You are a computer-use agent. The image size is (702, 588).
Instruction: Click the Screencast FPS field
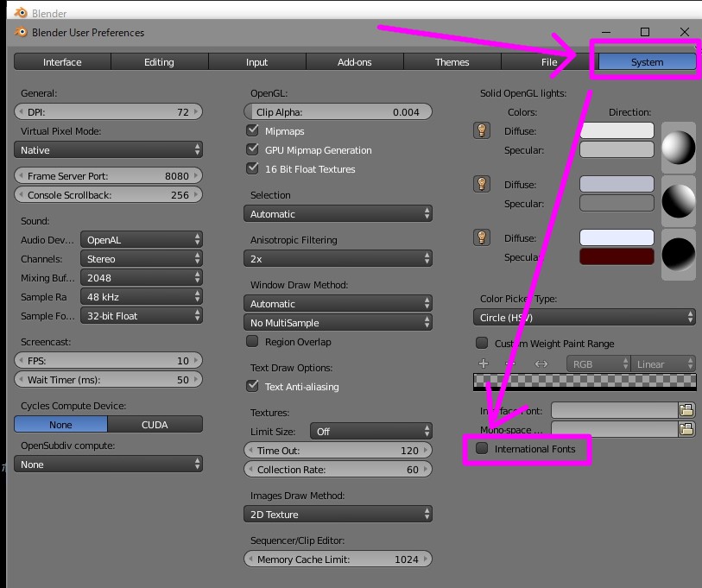(108, 361)
